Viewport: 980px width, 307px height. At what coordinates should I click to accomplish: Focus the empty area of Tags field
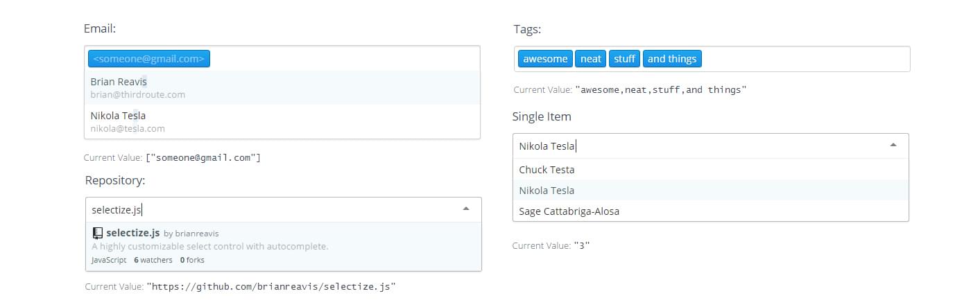tap(805, 59)
